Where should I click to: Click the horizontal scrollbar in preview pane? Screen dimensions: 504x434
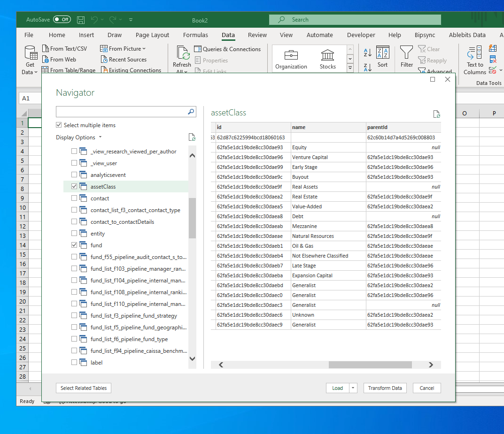(370, 365)
